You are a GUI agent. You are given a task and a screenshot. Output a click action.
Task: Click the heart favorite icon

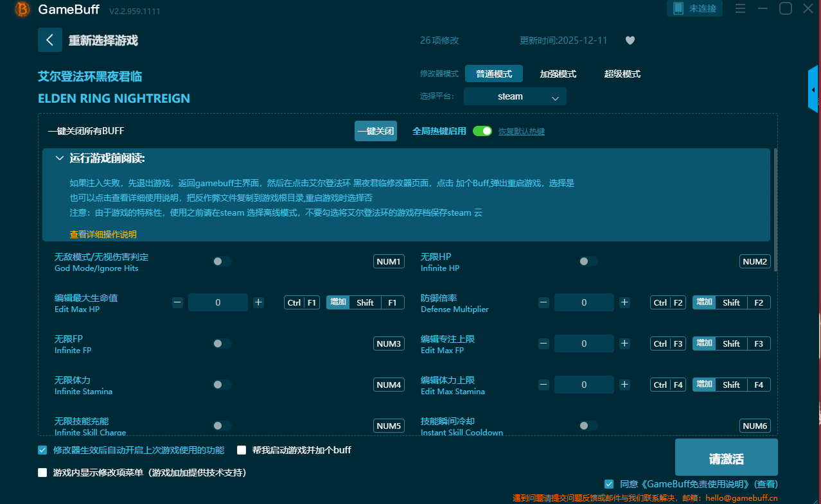[630, 40]
